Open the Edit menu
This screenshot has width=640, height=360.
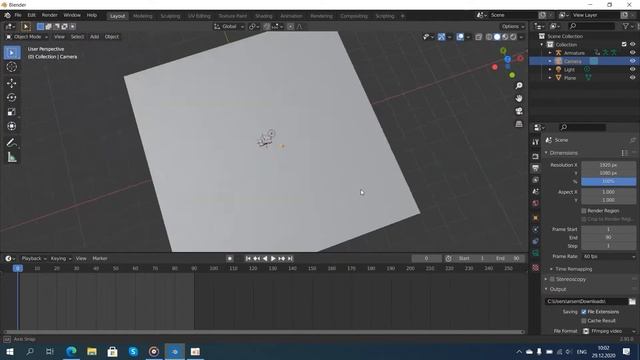click(x=31, y=15)
